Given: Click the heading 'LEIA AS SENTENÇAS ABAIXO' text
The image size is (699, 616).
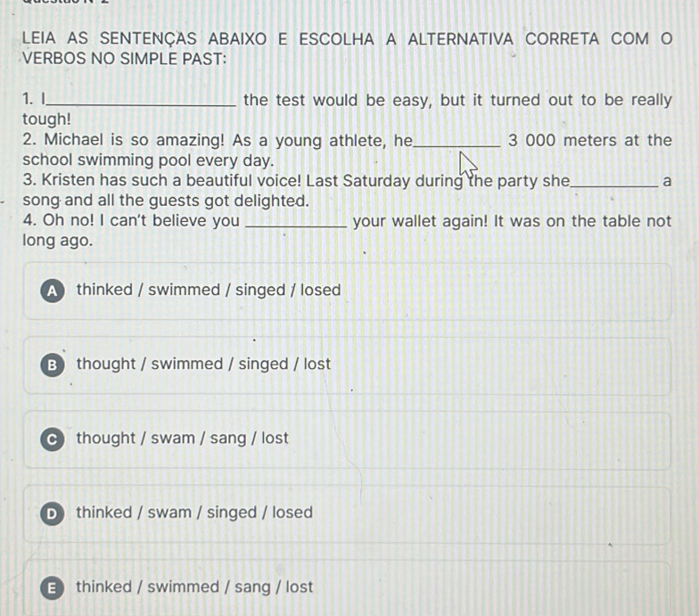Looking at the screenshot, I should 144,39.
